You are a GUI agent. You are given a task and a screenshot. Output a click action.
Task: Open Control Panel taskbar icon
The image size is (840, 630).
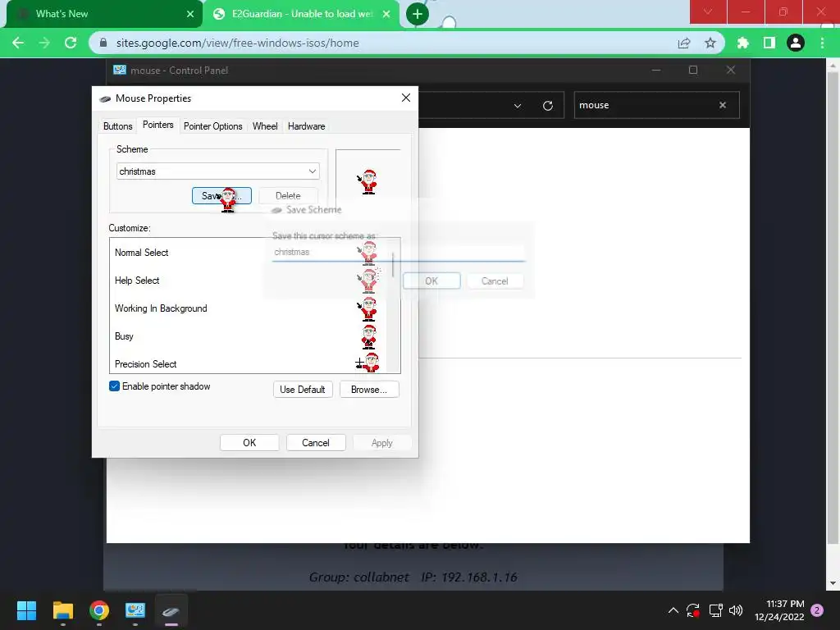click(x=135, y=610)
